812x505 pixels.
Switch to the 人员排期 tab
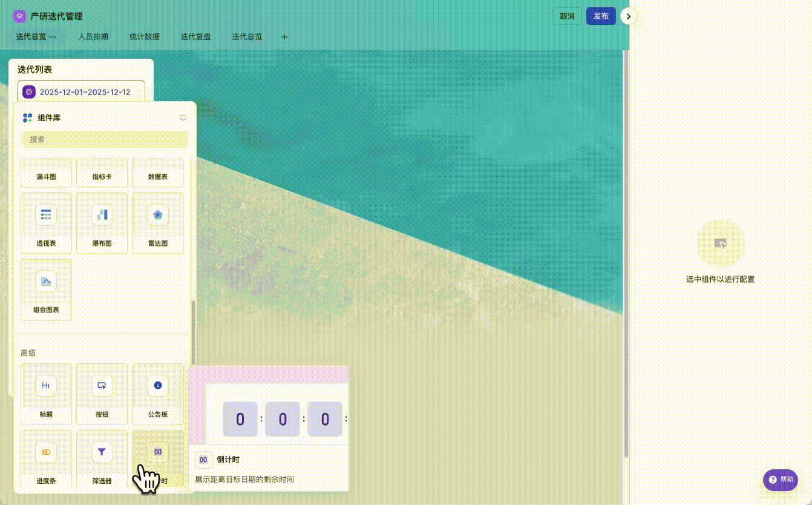(x=93, y=37)
